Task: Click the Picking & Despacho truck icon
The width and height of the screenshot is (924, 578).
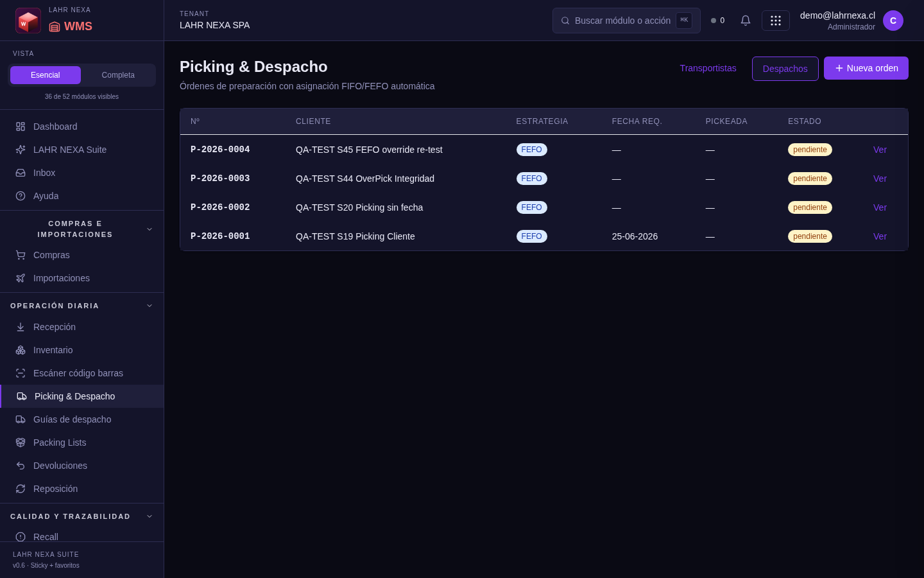Action: click(x=22, y=396)
